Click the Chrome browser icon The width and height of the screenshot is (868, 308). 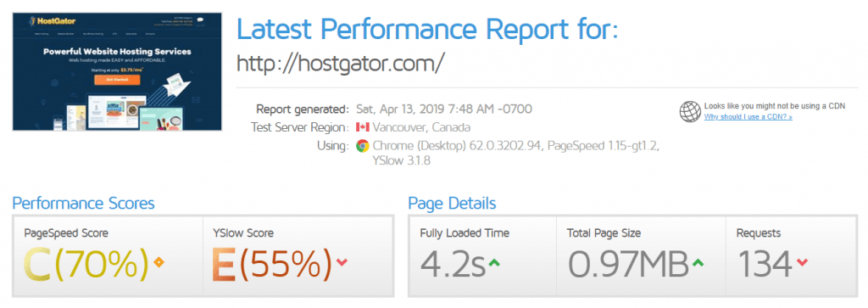click(x=363, y=146)
